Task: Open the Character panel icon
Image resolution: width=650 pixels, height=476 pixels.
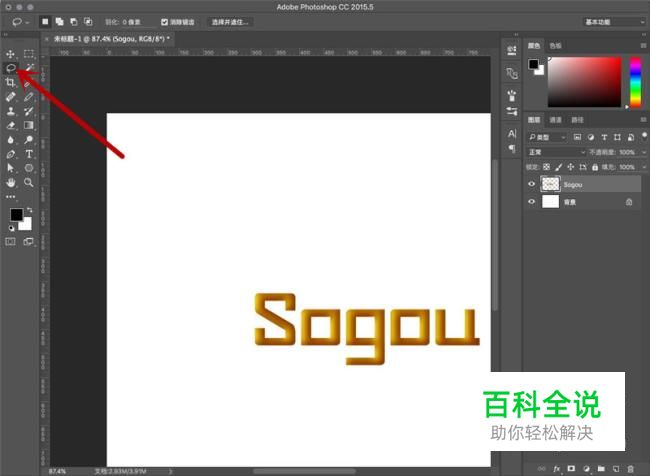Action: [x=512, y=134]
